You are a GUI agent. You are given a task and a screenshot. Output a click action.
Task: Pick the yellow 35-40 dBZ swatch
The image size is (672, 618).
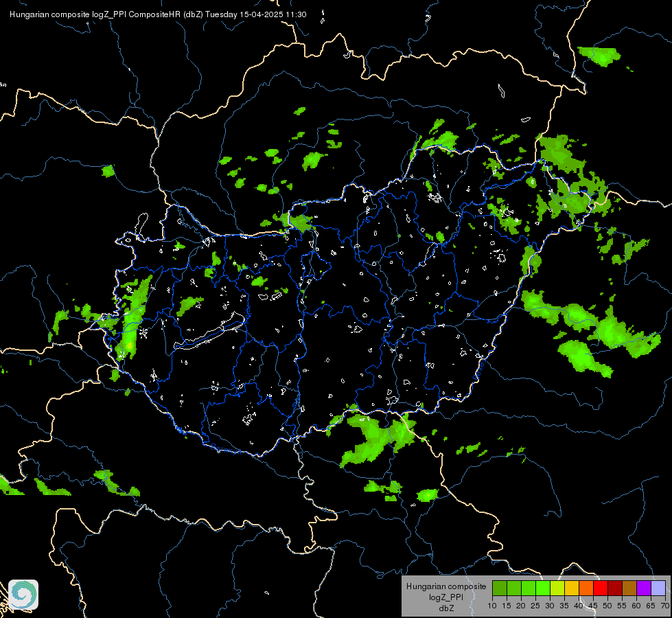[572, 588]
